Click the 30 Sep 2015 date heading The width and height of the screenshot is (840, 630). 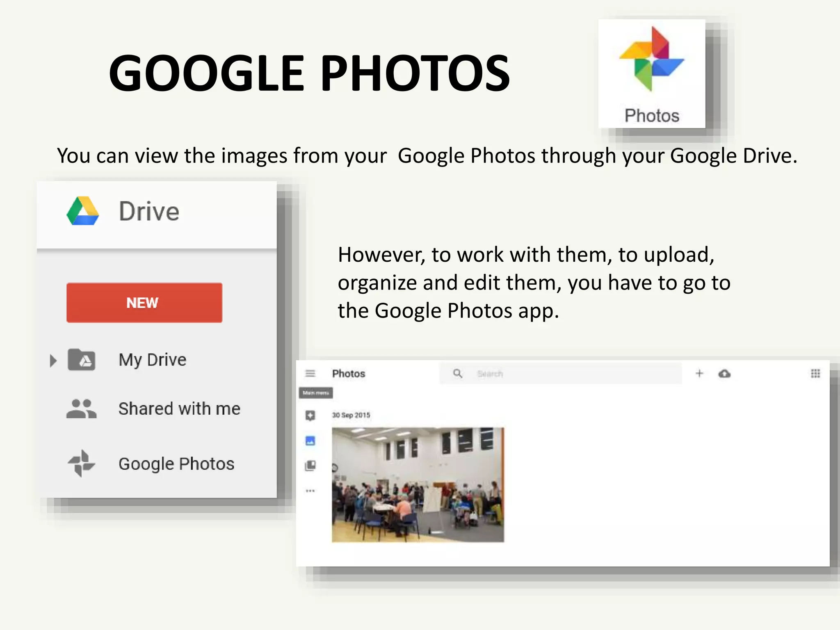pyautogui.click(x=351, y=415)
